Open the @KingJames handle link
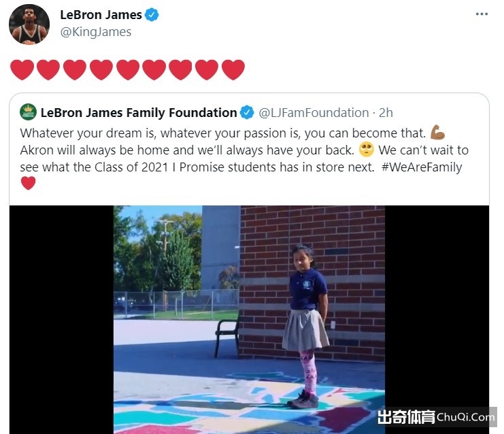Viewport: 504px width, 434px height. pyautogui.click(x=96, y=32)
